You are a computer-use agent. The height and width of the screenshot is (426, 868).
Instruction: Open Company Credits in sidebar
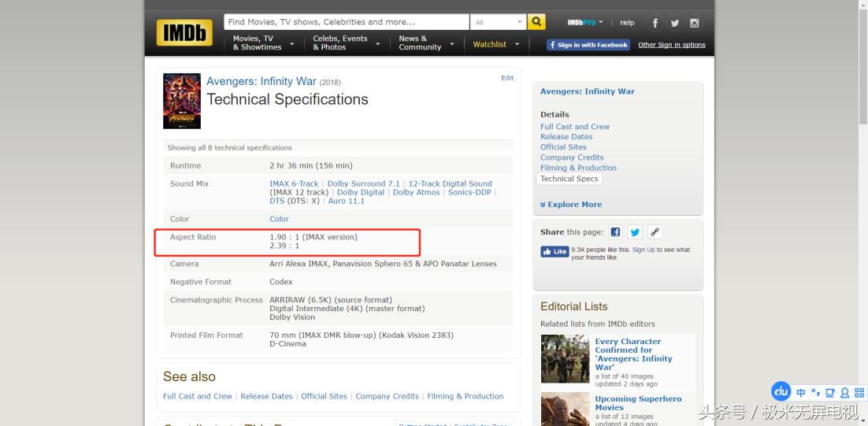[572, 157]
